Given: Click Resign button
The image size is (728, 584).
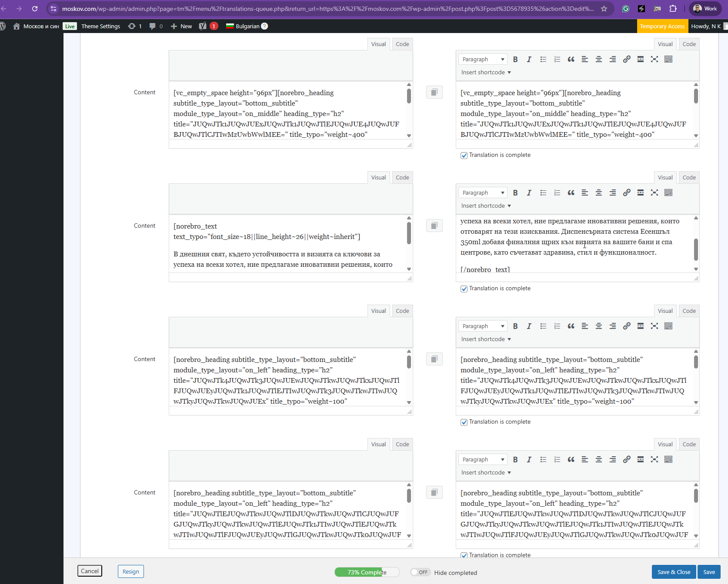Looking at the screenshot, I should 130,571.
